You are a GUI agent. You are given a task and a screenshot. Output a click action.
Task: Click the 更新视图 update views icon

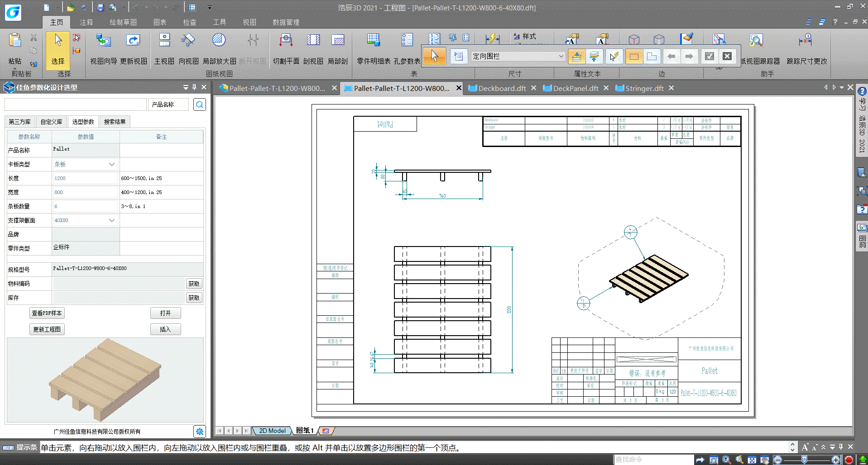coord(133,49)
